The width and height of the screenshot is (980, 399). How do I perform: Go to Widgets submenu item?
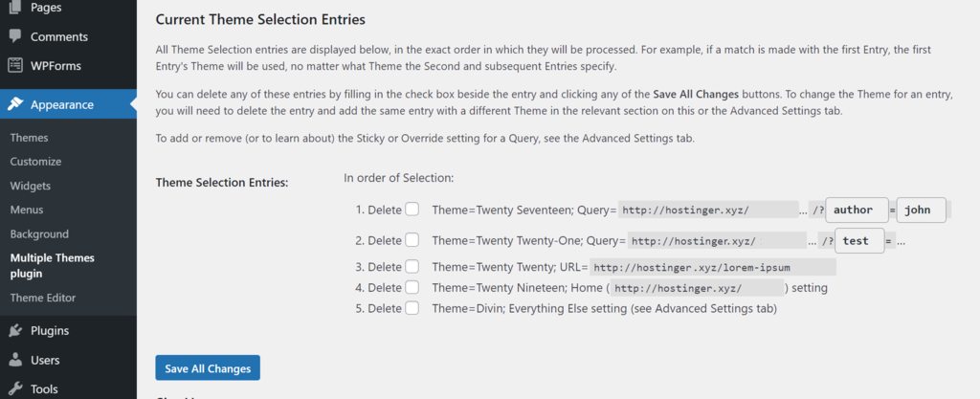31,186
